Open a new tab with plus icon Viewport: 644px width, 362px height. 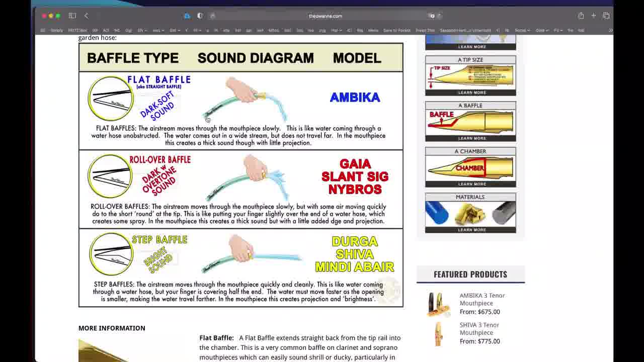pyautogui.click(x=594, y=16)
